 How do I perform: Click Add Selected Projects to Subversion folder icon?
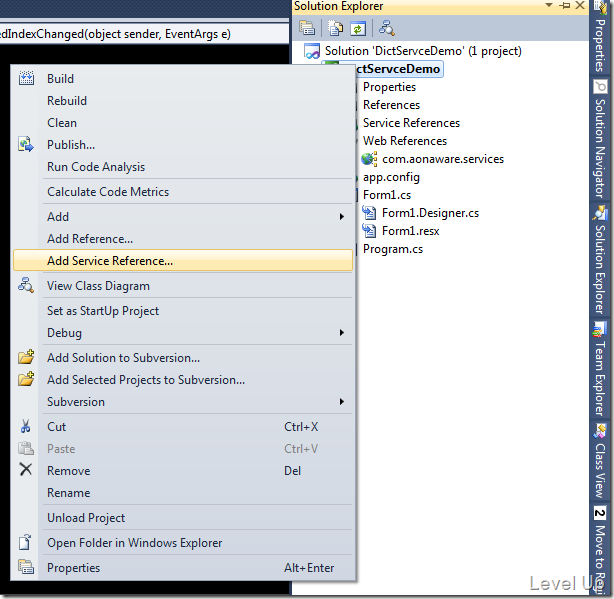pos(26,379)
